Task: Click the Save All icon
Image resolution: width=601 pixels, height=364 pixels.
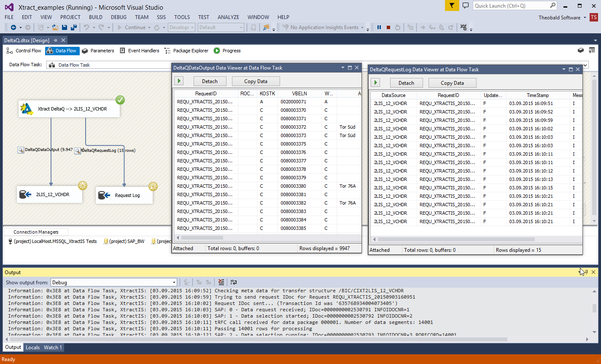Action: point(73,27)
